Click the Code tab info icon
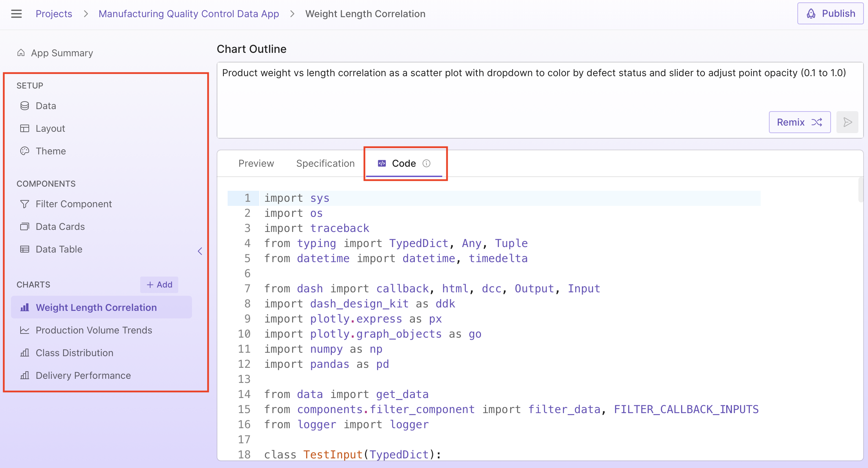868x468 pixels. (426, 163)
